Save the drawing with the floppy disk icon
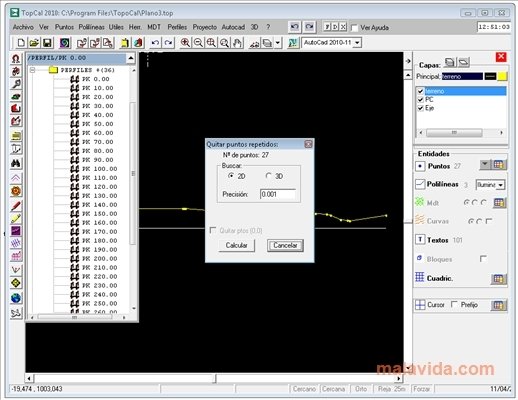Image resolution: width=518 pixels, height=400 pixels. pos(47,43)
